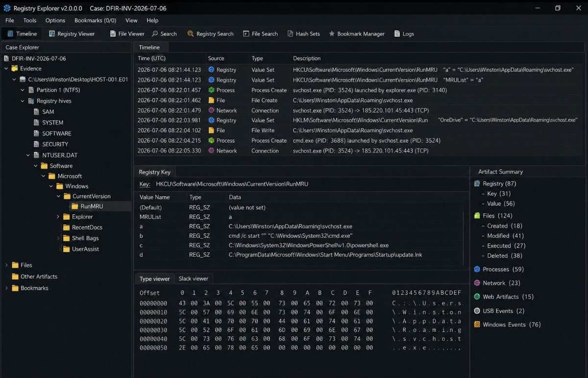Click the Processes icon in Artifact Summary
This screenshot has width=588, height=378.
coord(477,269)
